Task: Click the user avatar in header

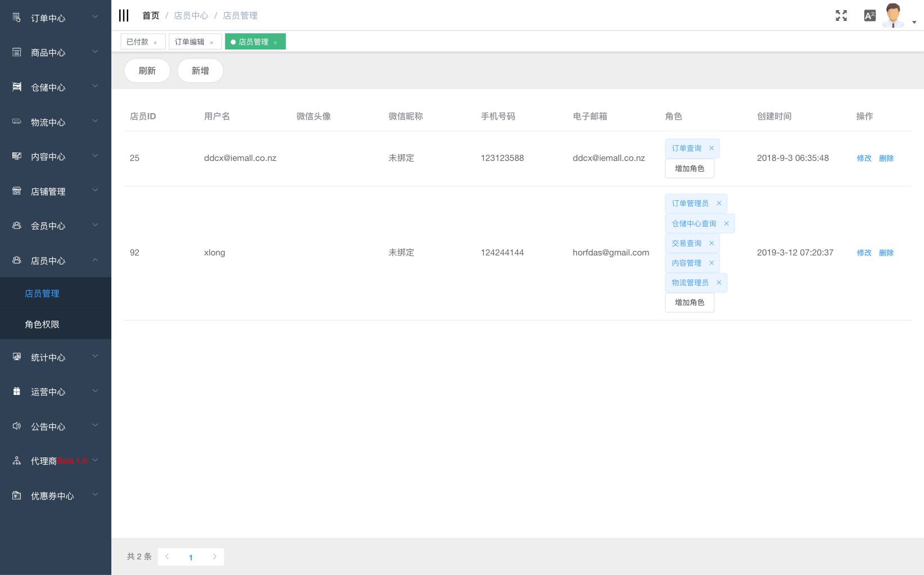Action: coord(893,15)
